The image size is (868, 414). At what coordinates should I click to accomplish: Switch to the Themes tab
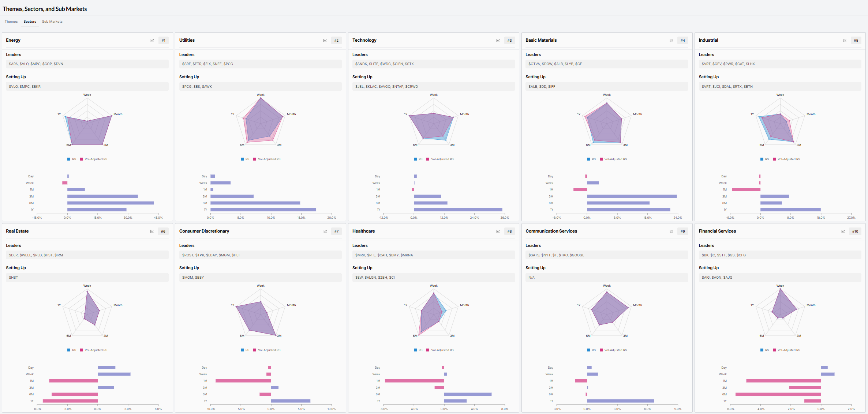point(11,22)
